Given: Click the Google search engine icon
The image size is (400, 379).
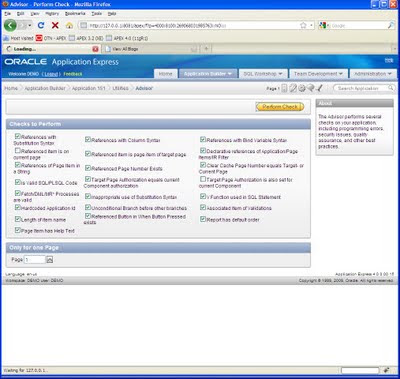Looking at the screenshot, I should coord(322,25).
